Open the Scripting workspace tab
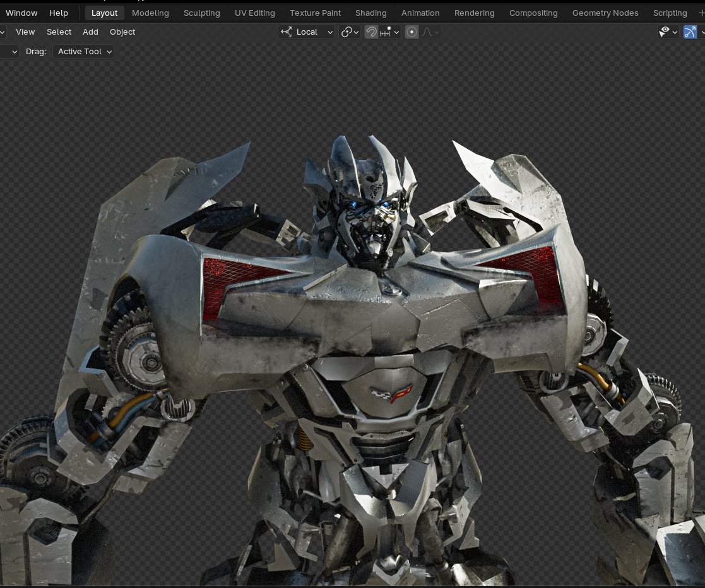Viewport: 705px width, 588px height. (670, 13)
